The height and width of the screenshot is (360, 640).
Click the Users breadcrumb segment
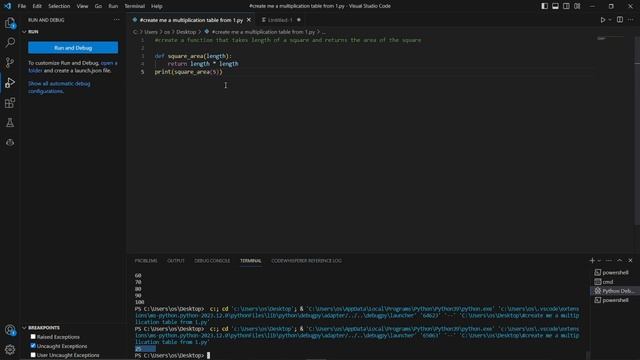[151, 32]
